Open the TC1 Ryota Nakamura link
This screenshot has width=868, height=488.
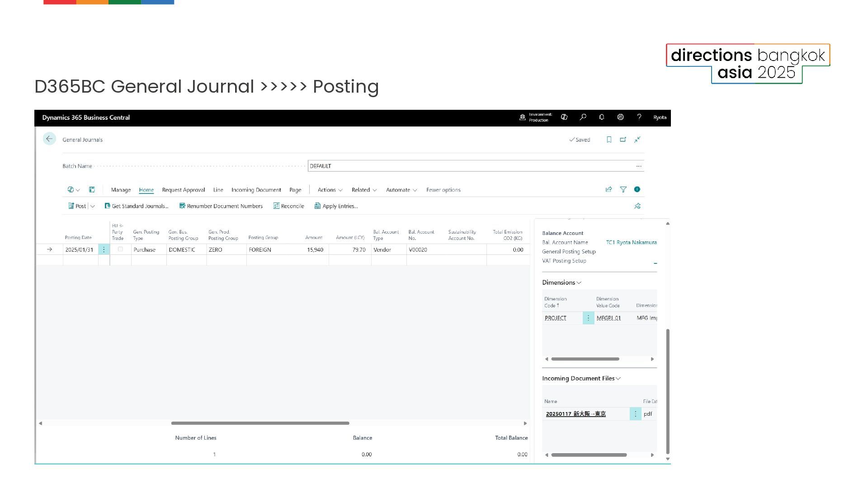[x=631, y=242]
